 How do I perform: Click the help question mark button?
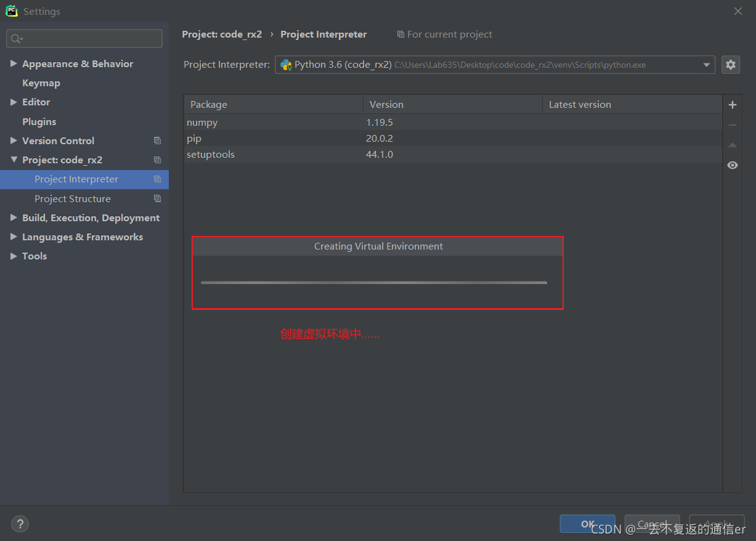tap(20, 524)
